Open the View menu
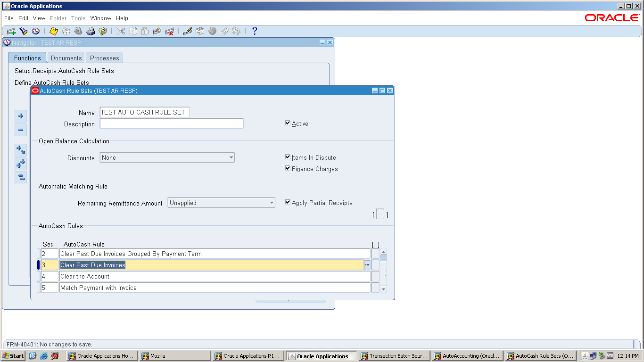 tap(39, 18)
